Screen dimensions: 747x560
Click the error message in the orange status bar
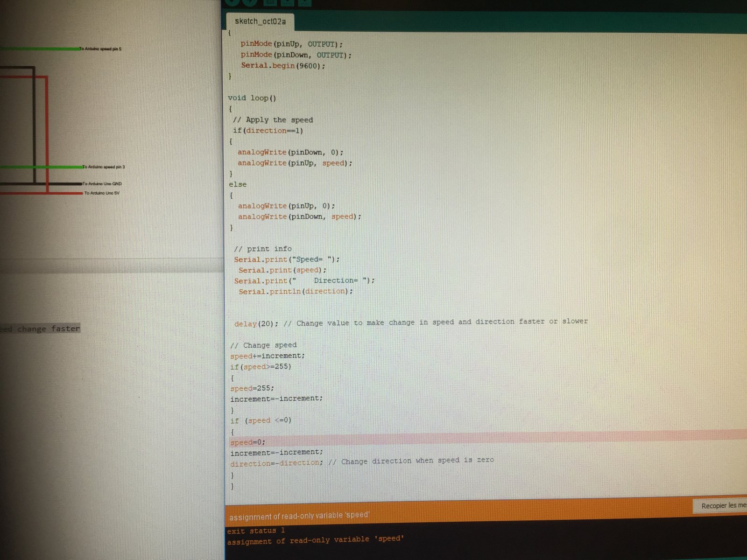point(299,516)
